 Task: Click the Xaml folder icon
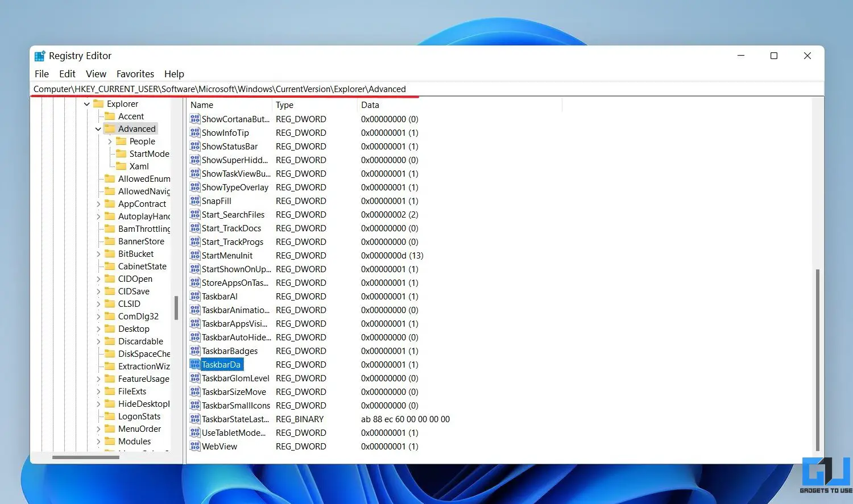click(x=121, y=166)
